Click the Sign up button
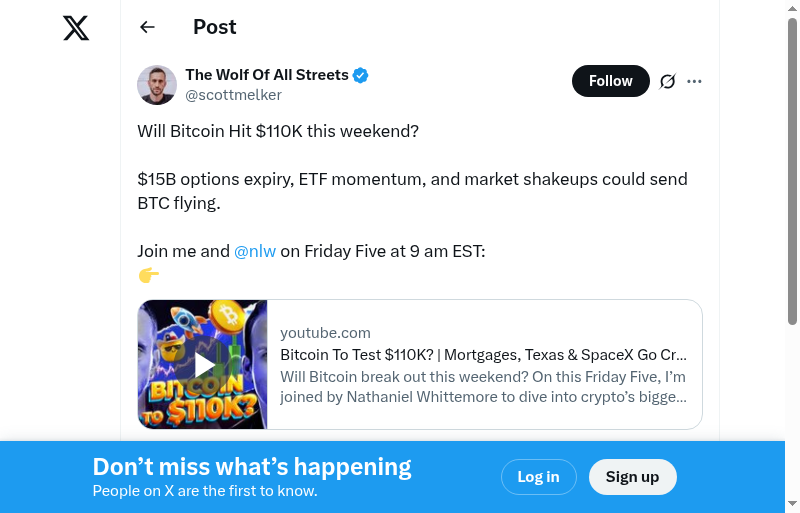The height and width of the screenshot is (513, 800). pos(632,477)
